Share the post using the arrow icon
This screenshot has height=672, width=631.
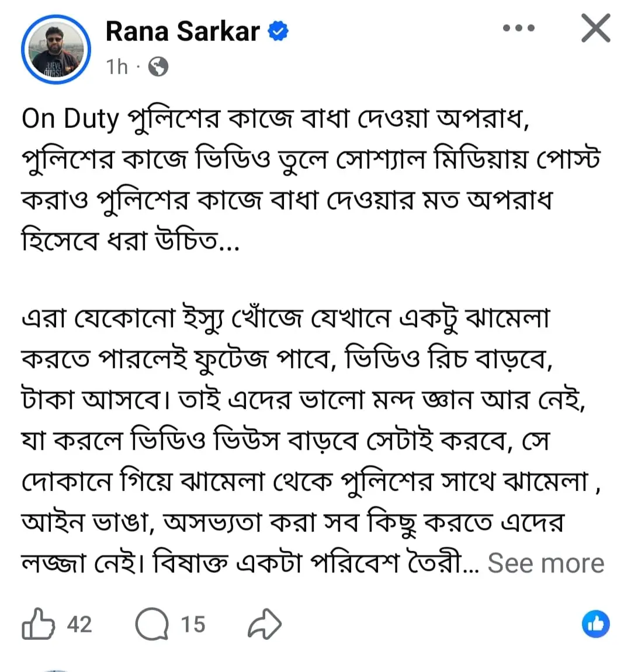[265, 624]
